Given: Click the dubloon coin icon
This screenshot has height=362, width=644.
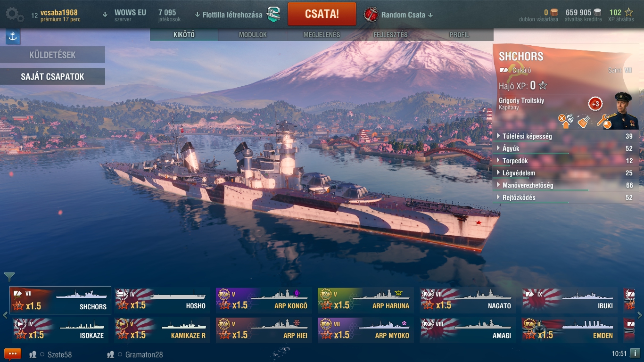Looking at the screenshot, I should 554,13.
